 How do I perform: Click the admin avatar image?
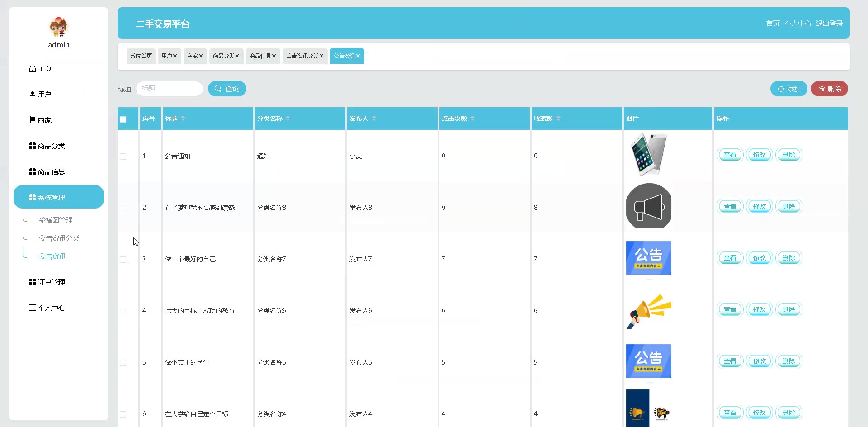(58, 27)
